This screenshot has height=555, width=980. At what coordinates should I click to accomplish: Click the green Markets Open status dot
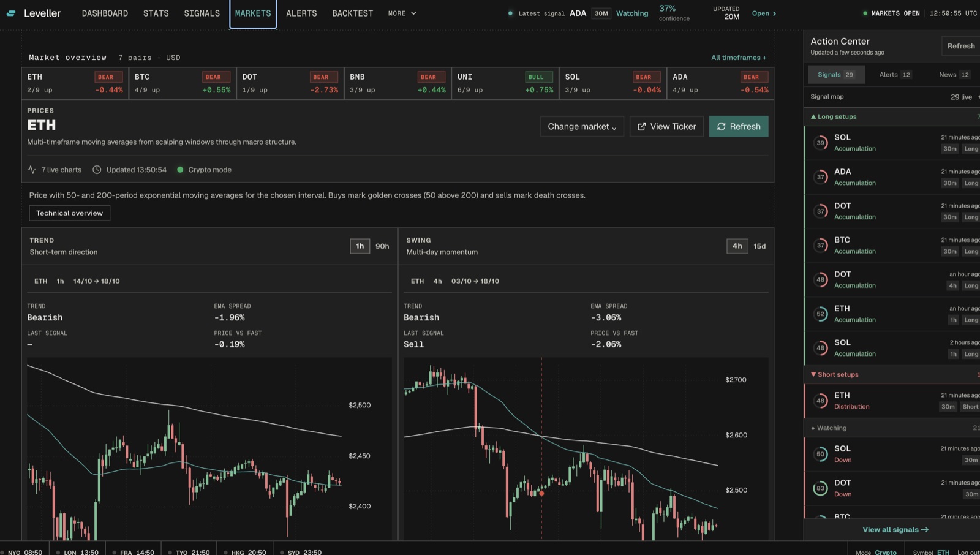[x=865, y=13]
